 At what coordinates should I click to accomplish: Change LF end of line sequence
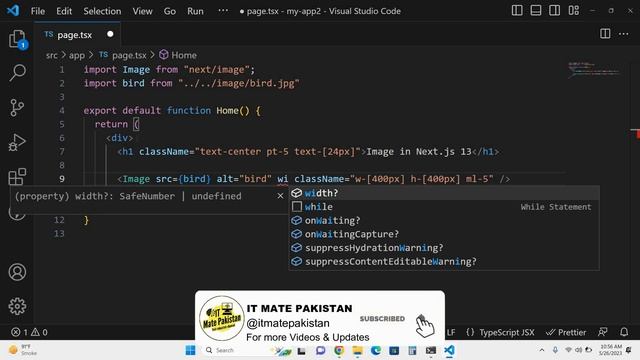[451, 332]
